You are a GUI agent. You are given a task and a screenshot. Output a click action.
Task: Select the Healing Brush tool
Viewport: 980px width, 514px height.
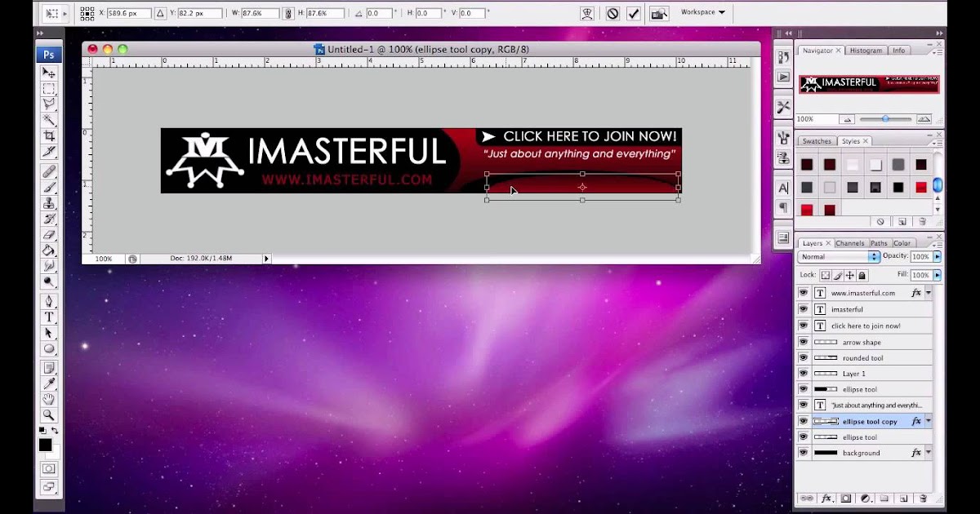[x=49, y=172]
